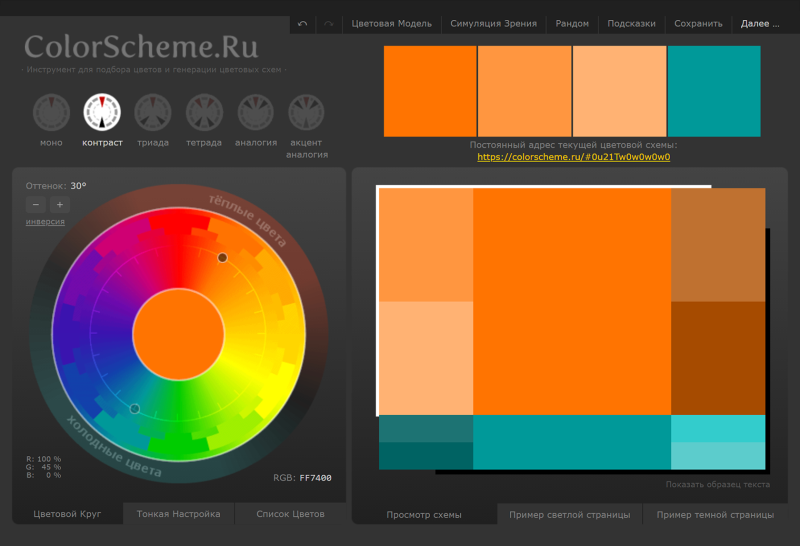Viewport: 800px width, 546px height.
Task: Pick the акцент аналогия scheme icon
Action: click(306, 112)
